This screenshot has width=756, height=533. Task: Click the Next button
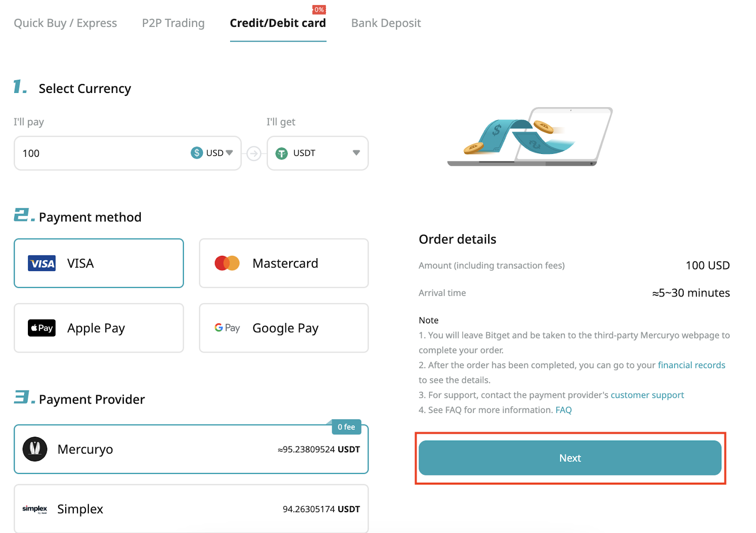point(570,458)
